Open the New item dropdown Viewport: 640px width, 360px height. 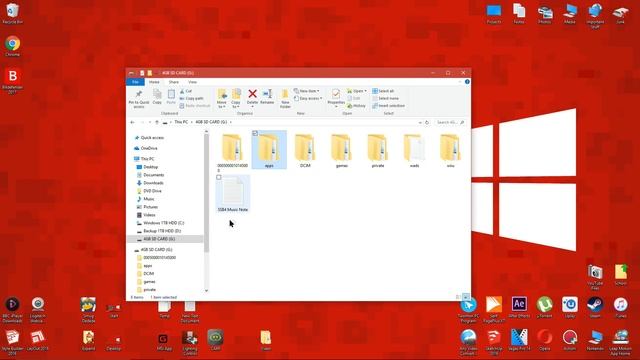coord(307,91)
